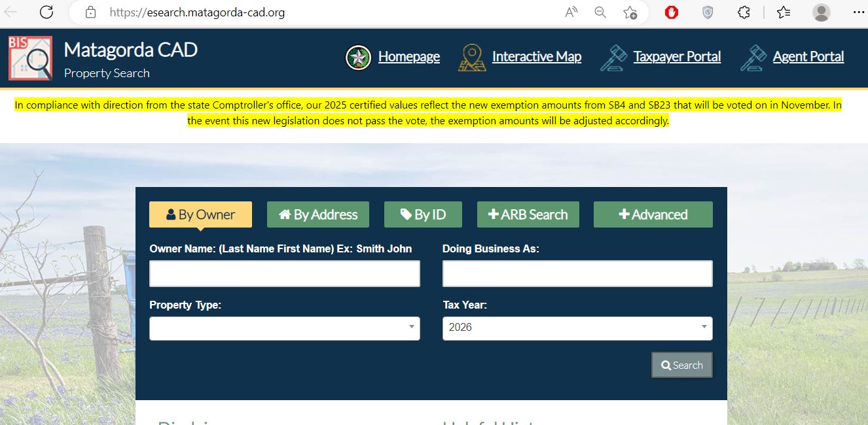Open the ARB Search tab

tap(528, 214)
